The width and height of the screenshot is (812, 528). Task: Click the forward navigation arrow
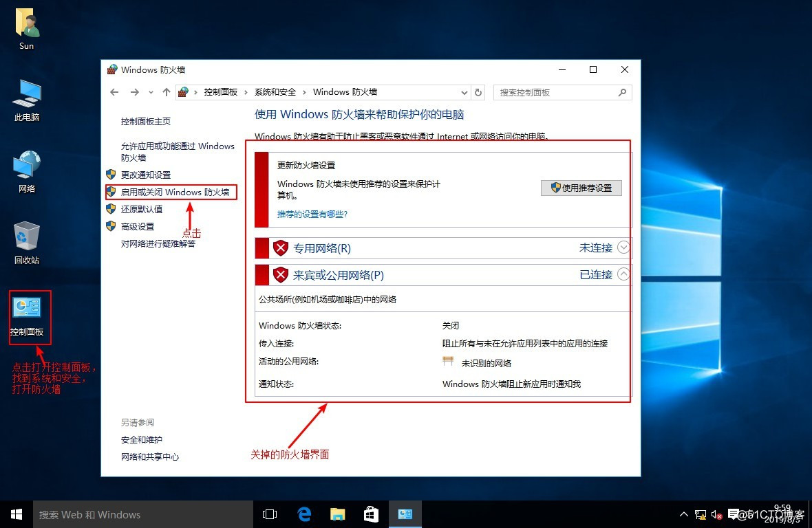(x=135, y=92)
